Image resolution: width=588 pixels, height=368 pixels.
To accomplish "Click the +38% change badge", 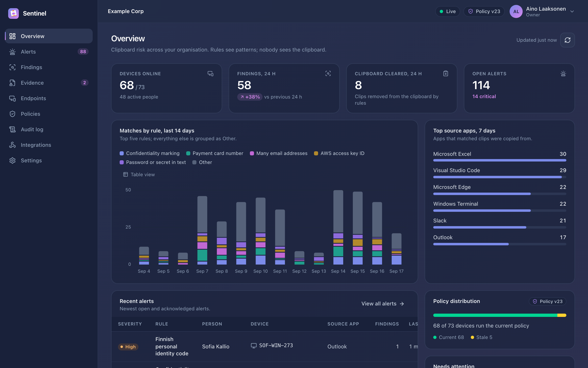I will point(250,97).
